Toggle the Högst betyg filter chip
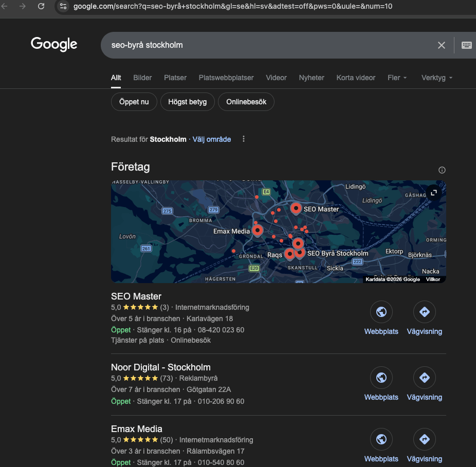476x467 pixels. [x=187, y=102]
